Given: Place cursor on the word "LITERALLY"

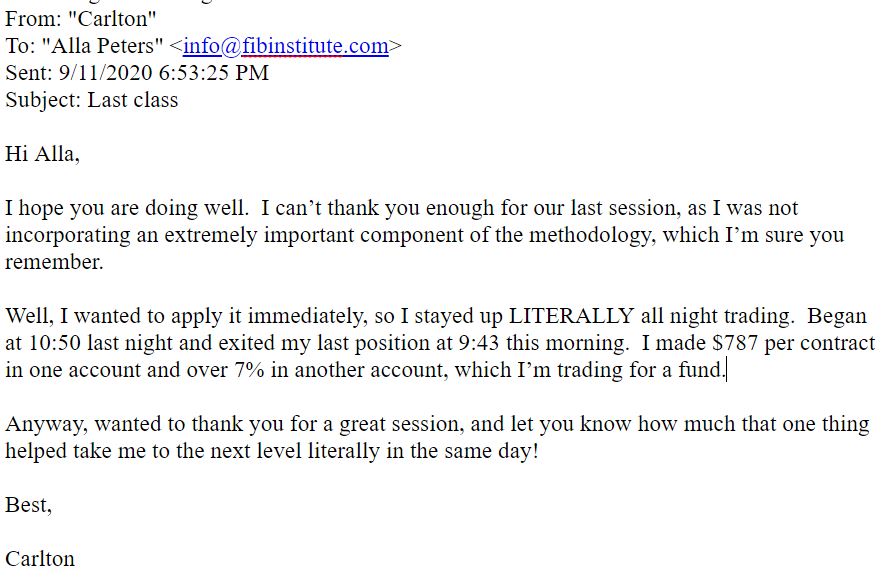Looking at the screenshot, I should (x=571, y=316).
